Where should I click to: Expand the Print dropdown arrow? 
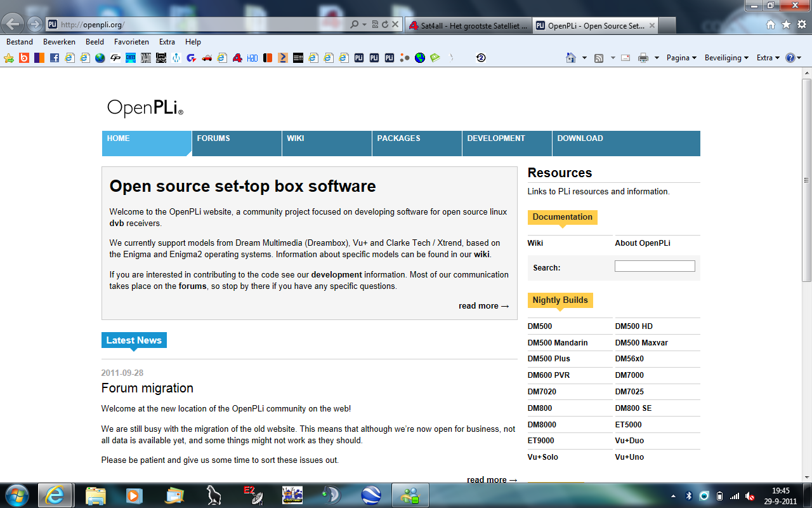[656, 58]
